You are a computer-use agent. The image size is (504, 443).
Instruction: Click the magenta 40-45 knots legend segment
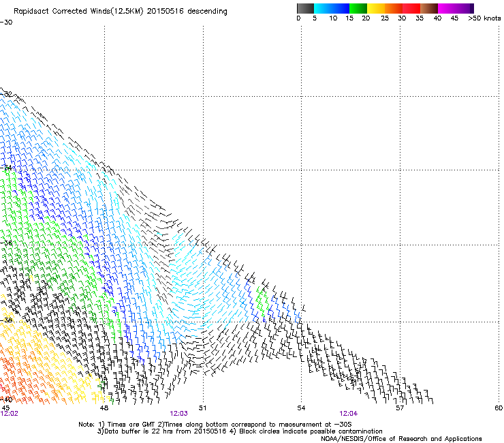tap(447, 8)
